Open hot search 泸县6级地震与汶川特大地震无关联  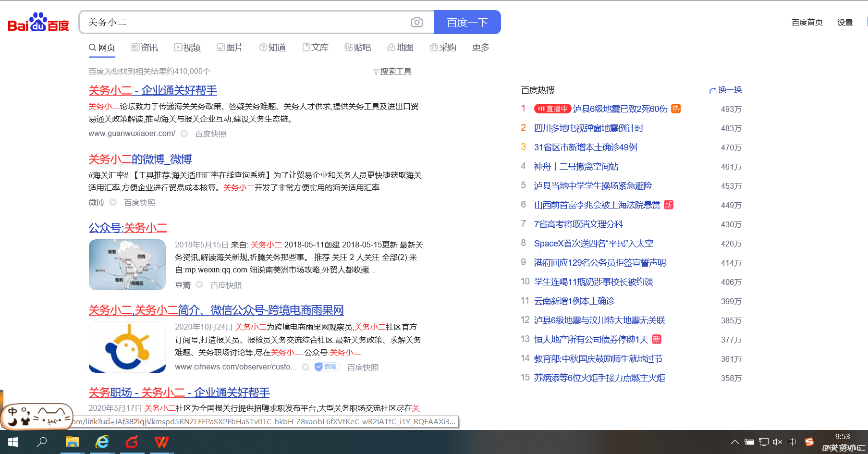click(x=599, y=320)
